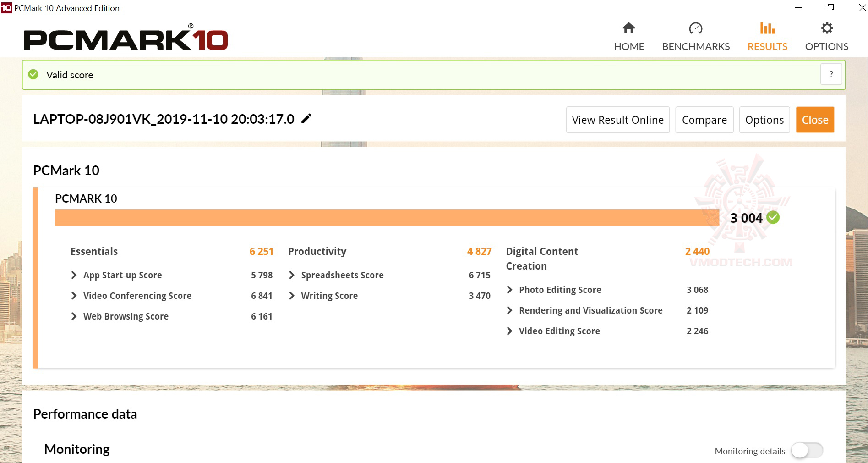Image resolution: width=868 pixels, height=463 pixels.
Task: Click the App Start-up value 5 798
Action: (x=262, y=275)
